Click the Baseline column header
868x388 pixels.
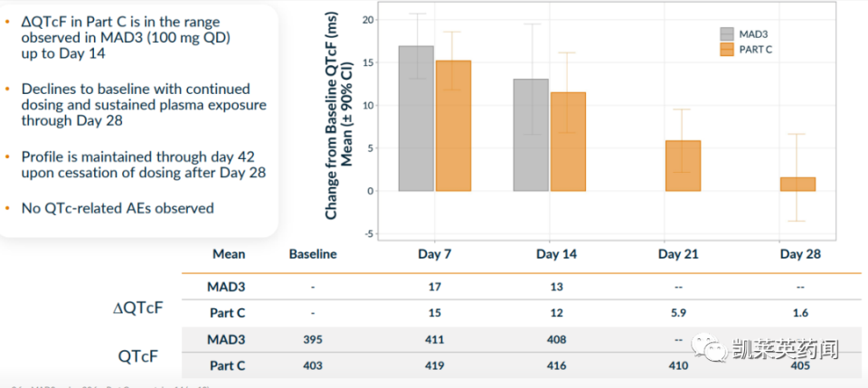(x=312, y=254)
